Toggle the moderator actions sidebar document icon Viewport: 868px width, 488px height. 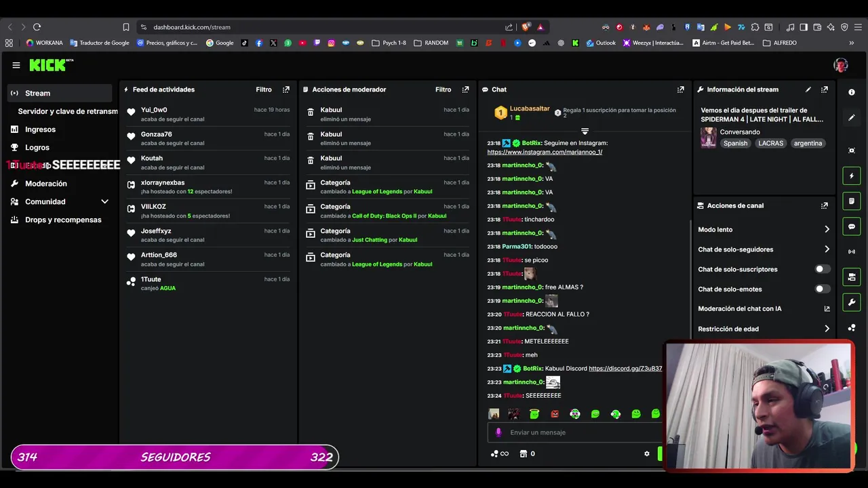852,201
